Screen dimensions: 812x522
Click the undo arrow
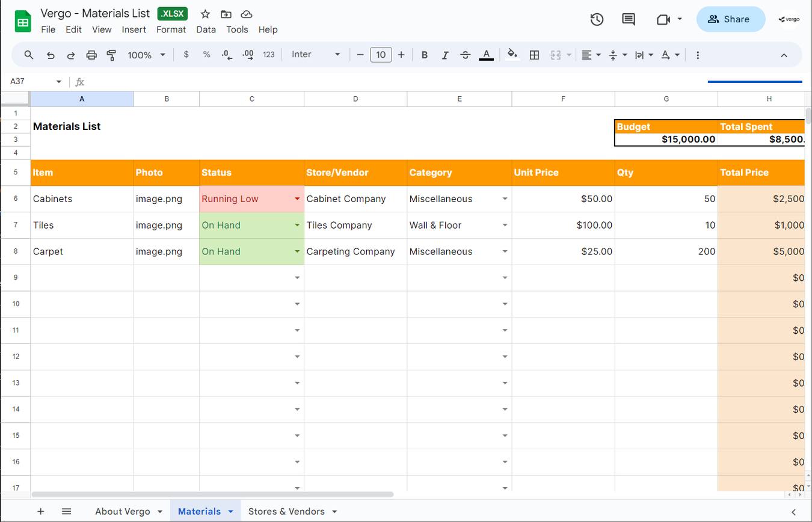tap(51, 55)
